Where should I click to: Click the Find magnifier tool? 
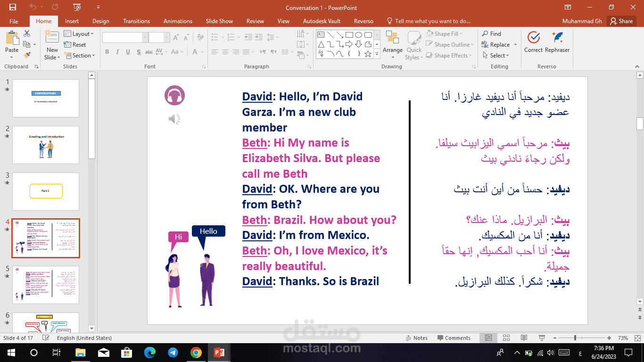point(491,34)
